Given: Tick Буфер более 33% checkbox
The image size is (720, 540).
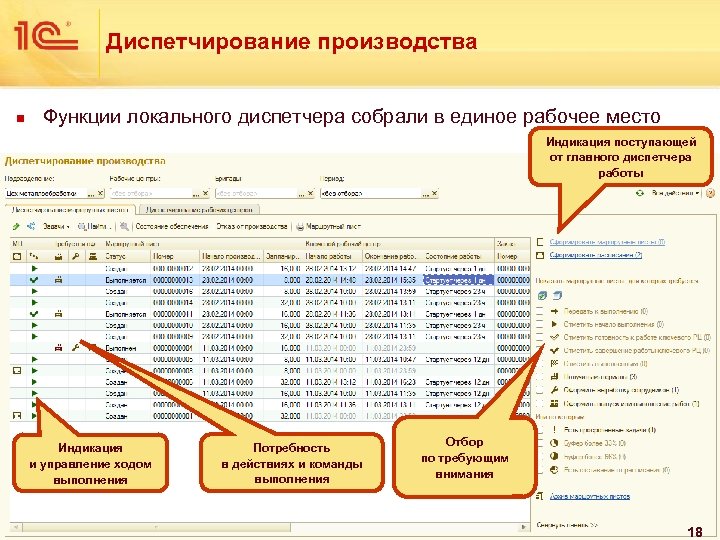Looking at the screenshot, I should pos(540,443).
